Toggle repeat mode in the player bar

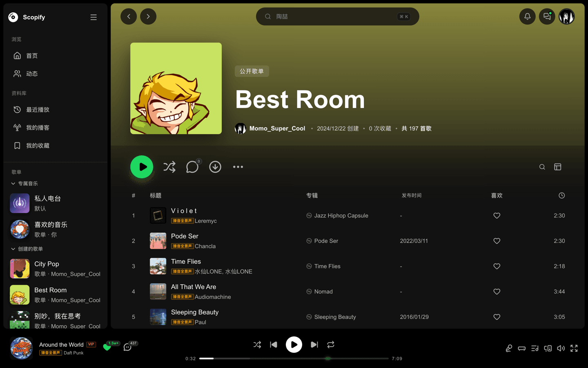(x=331, y=345)
